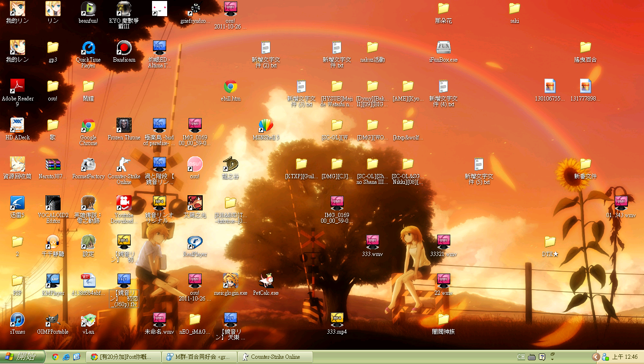Viewport: 644px width, 364px height.
Task: Switch to M群-百合同好会 taskbar window
Action: pyautogui.click(x=199, y=357)
